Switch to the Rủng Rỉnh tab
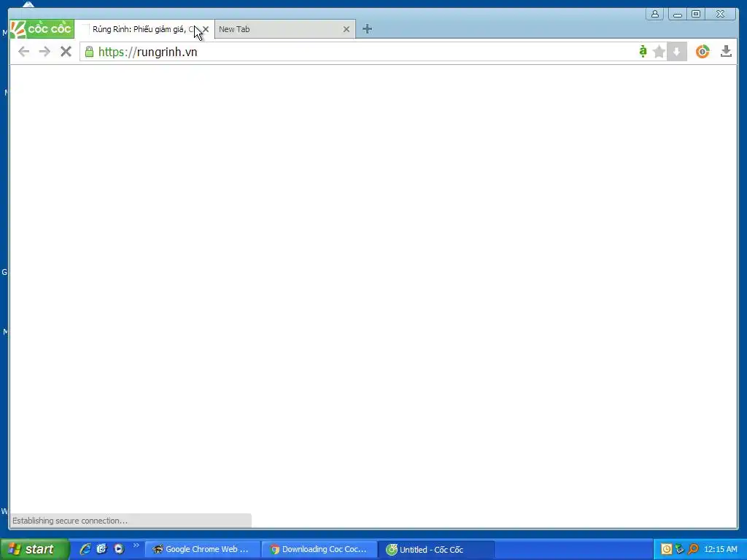Image resolution: width=747 pixels, height=560 pixels. [x=143, y=29]
